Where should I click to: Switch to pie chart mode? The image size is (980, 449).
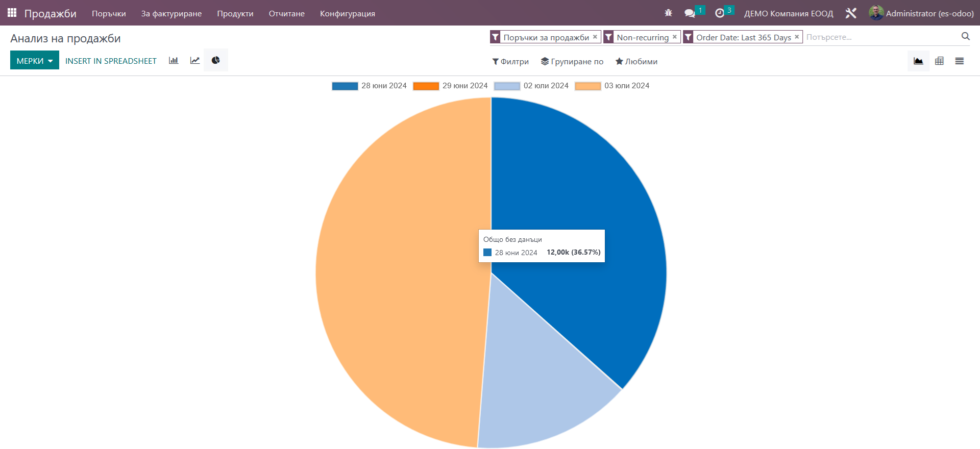(216, 60)
